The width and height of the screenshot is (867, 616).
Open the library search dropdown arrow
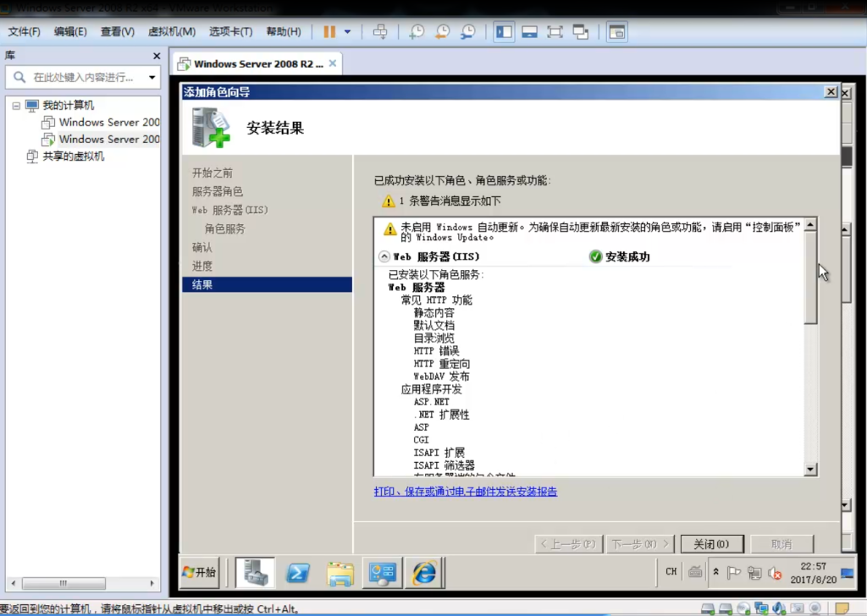click(152, 77)
